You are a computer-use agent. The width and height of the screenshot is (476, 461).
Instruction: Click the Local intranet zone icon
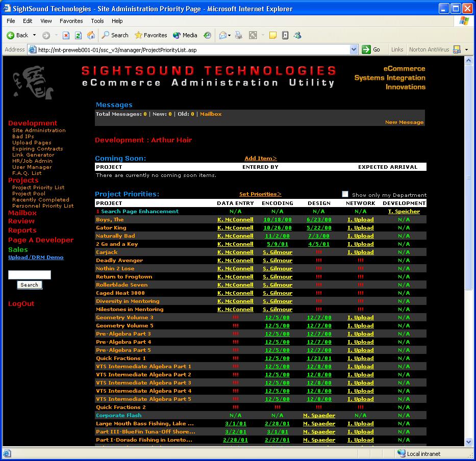[402, 453]
